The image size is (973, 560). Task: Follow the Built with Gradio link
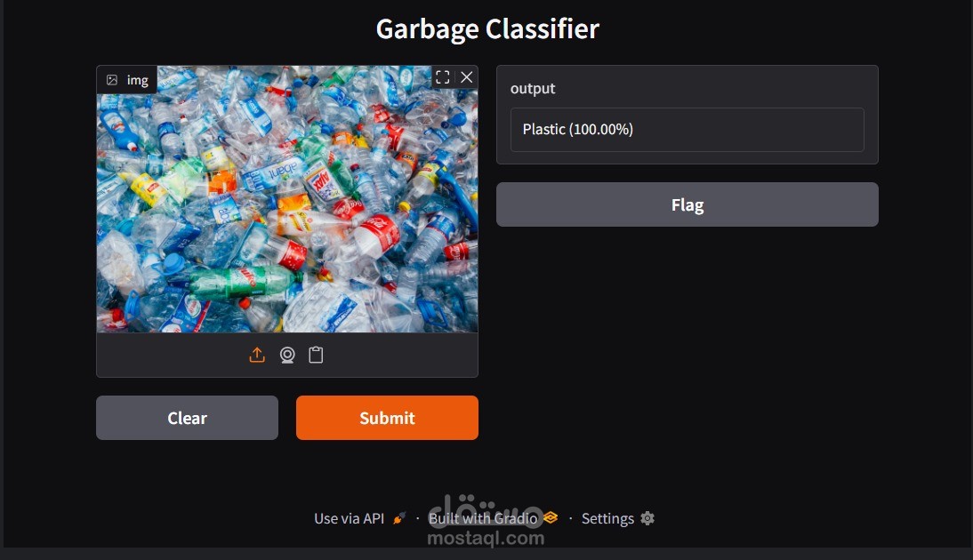483,518
